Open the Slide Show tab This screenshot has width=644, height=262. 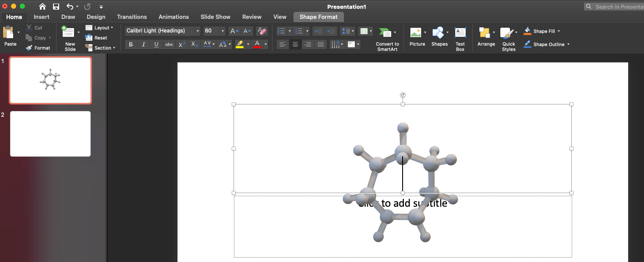click(x=216, y=17)
